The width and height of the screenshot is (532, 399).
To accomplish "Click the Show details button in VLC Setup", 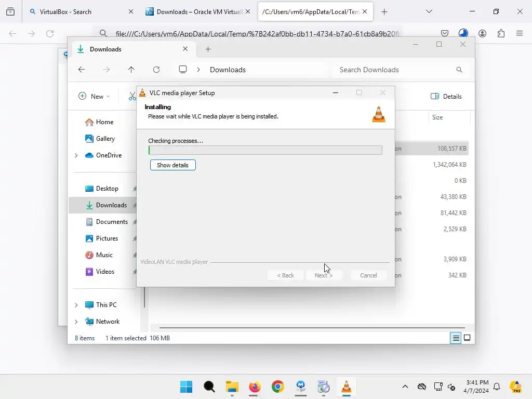I will point(172,165).
